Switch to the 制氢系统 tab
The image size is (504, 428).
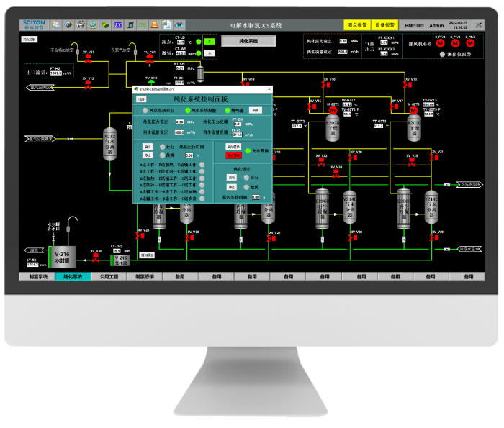click(40, 276)
